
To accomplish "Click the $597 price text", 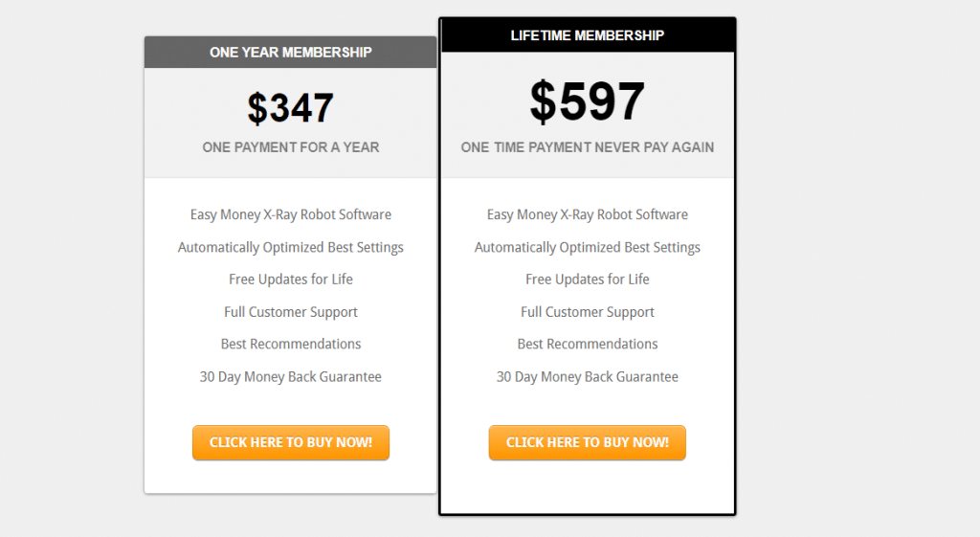I will coord(587,101).
